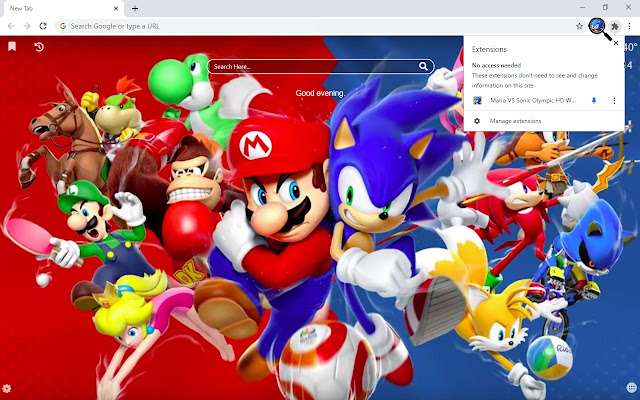This screenshot has height=400, width=640.
Task: Click the Google logo in the address bar
Action: (63, 26)
